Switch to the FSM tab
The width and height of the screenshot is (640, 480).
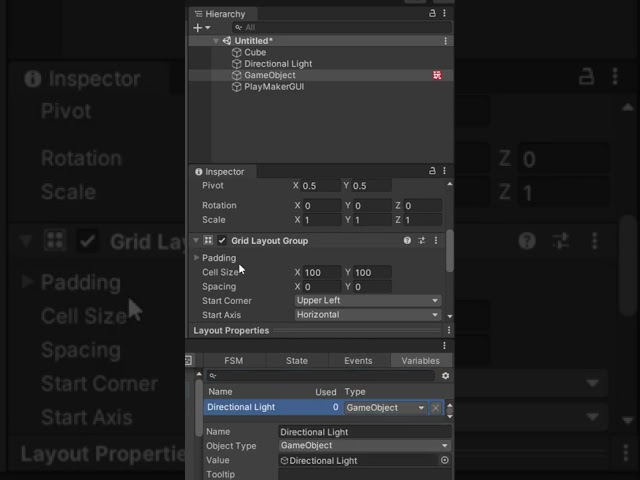tap(233, 361)
